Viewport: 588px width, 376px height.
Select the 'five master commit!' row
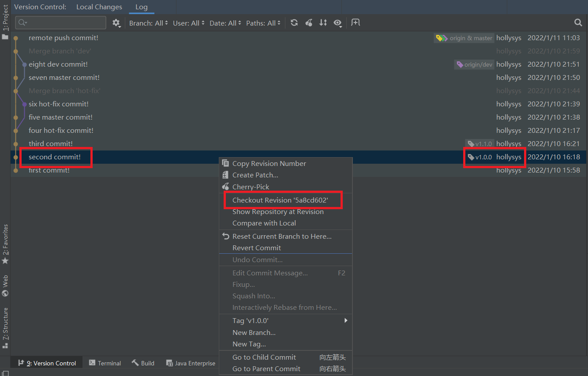click(299, 117)
